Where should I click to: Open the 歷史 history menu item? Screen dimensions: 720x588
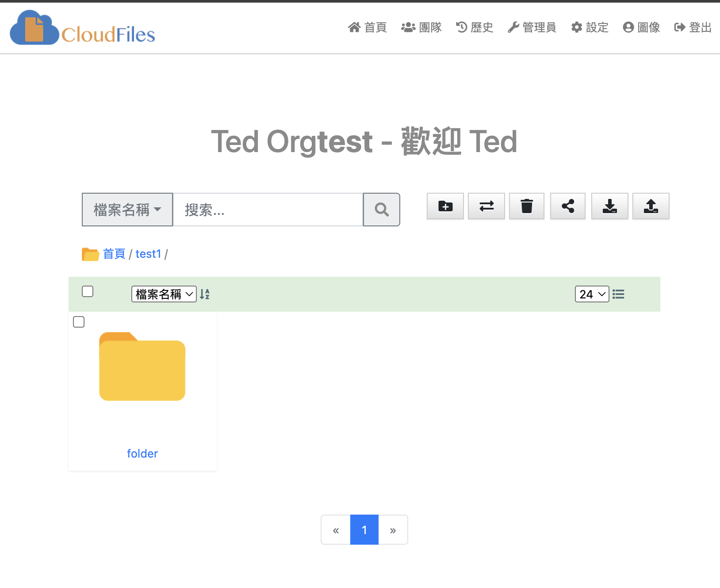[475, 27]
